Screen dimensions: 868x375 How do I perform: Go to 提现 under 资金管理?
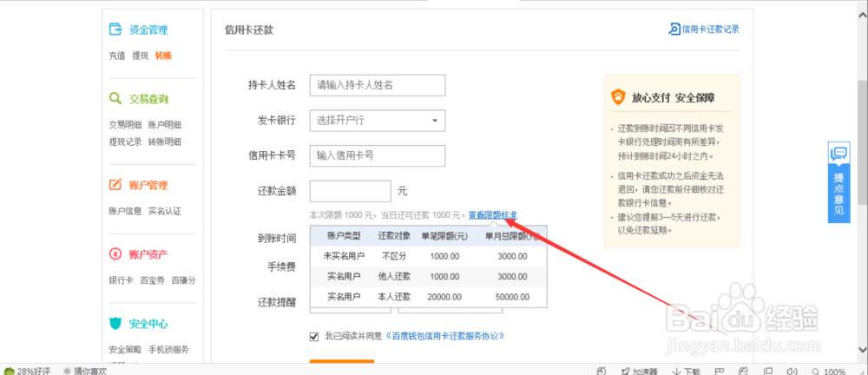tap(140, 56)
